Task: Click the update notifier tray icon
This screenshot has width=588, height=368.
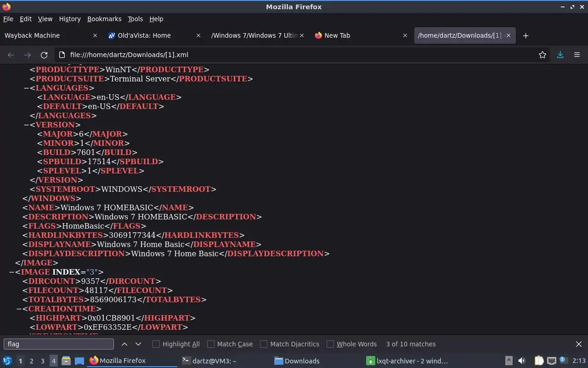Action: coord(564,361)
